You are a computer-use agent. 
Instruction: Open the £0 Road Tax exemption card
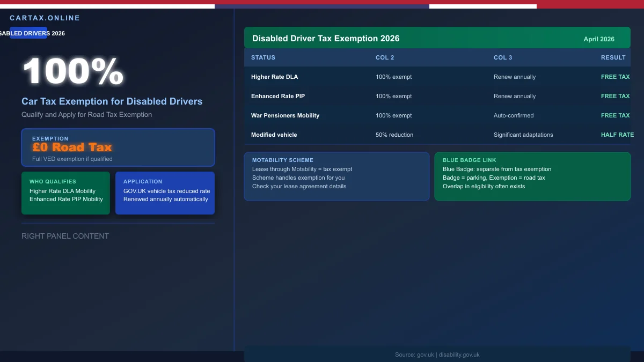pyautogui.click(x=118, y=147)
